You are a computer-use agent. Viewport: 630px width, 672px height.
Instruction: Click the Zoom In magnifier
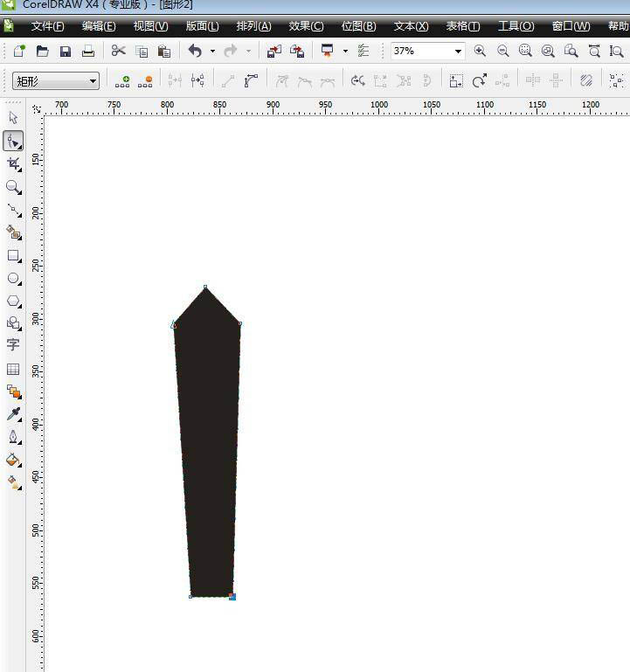480,52
